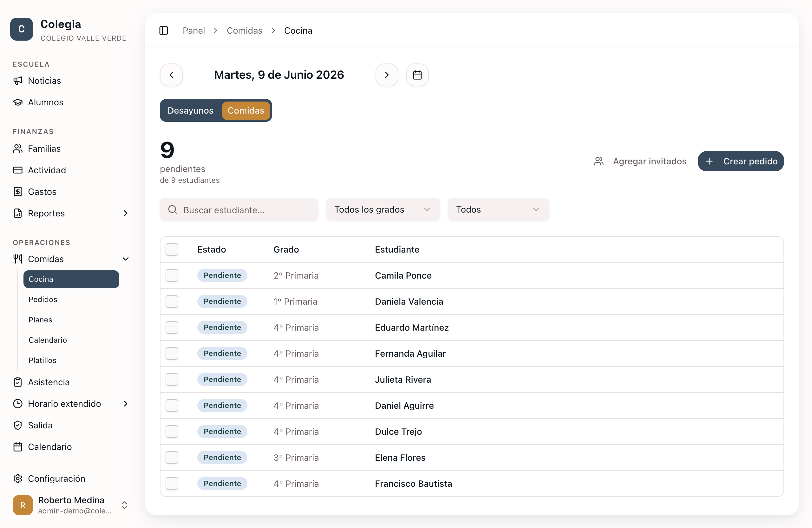Click the Configuración gear icon
The width and height of the screenshot is (812, 528).
tap(18, 478)
